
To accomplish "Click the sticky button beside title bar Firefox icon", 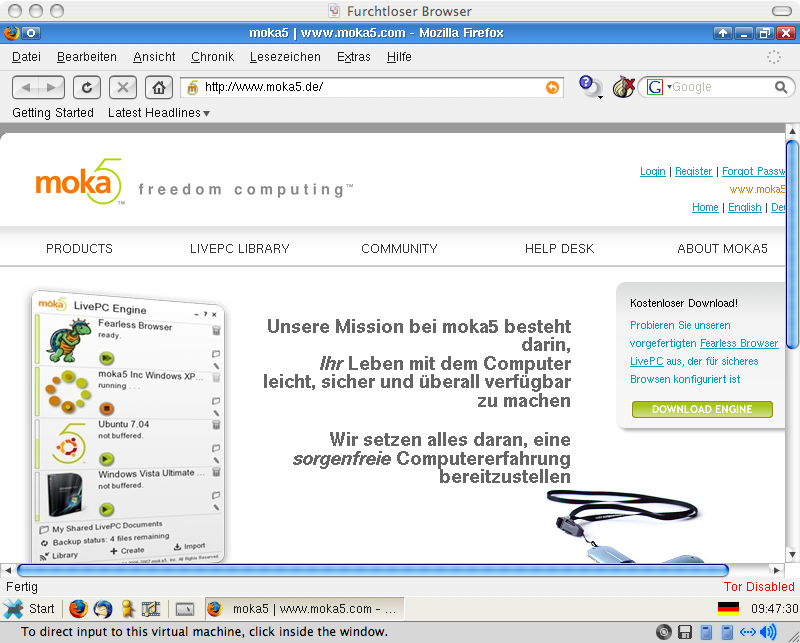I will (x=31, y=33).
